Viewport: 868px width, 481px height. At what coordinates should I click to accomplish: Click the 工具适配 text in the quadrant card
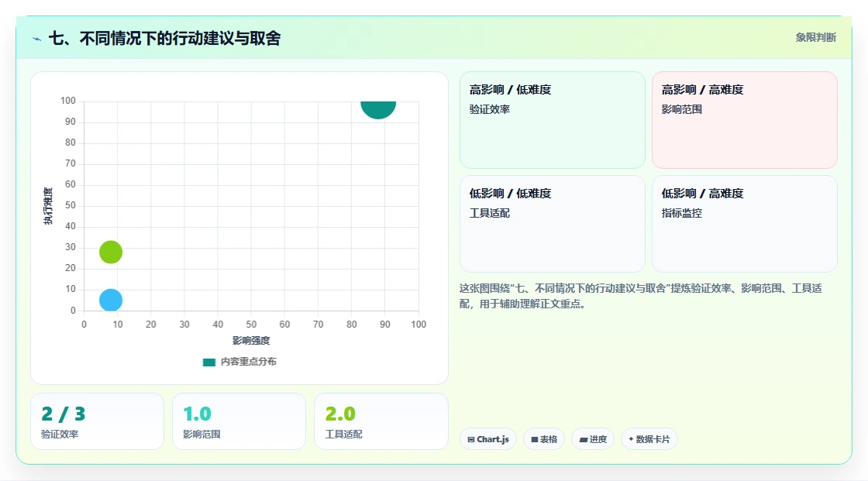click(490, 213)
